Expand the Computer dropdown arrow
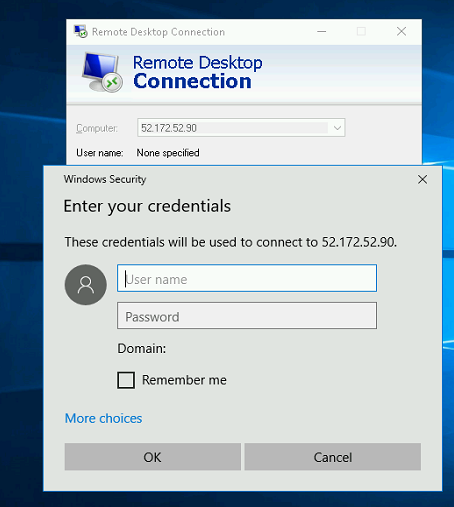The width and height of the screenshot is (454, 507). pos(337,128)
